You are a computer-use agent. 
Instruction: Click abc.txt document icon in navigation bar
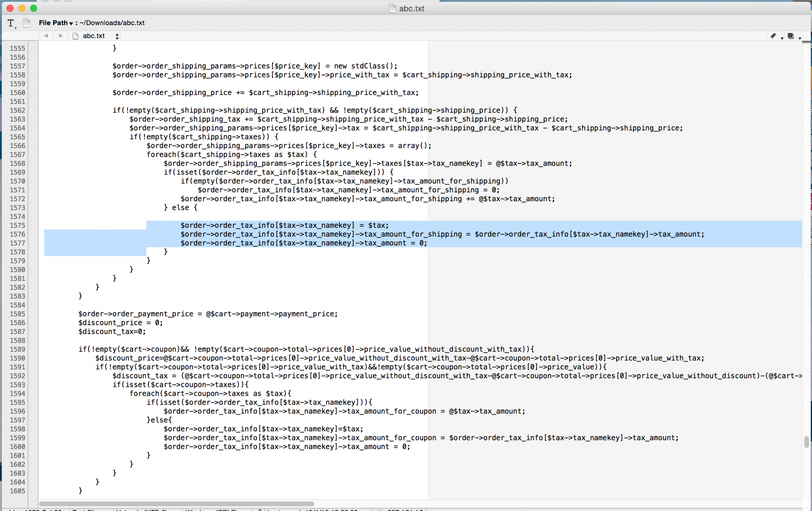(76, 36)
